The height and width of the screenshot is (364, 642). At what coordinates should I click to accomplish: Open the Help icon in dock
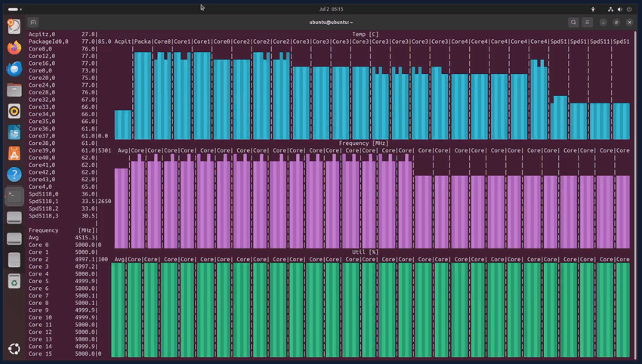click(x=14, y=174)
